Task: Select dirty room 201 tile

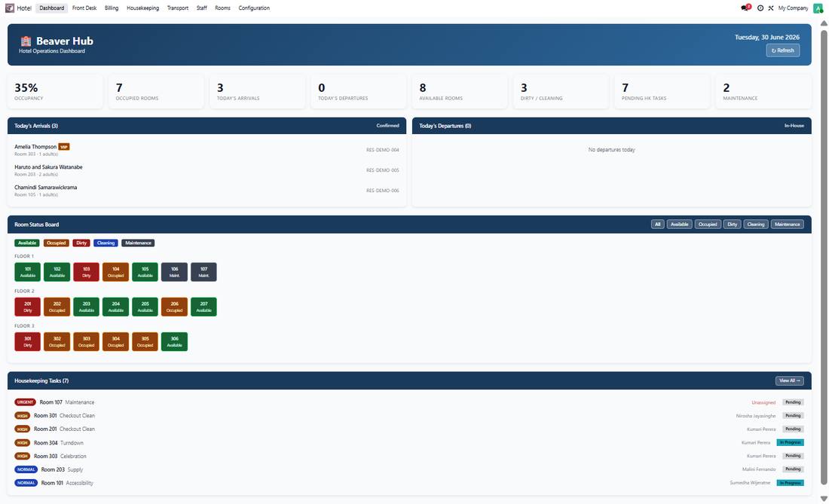Action: [27, 307]
